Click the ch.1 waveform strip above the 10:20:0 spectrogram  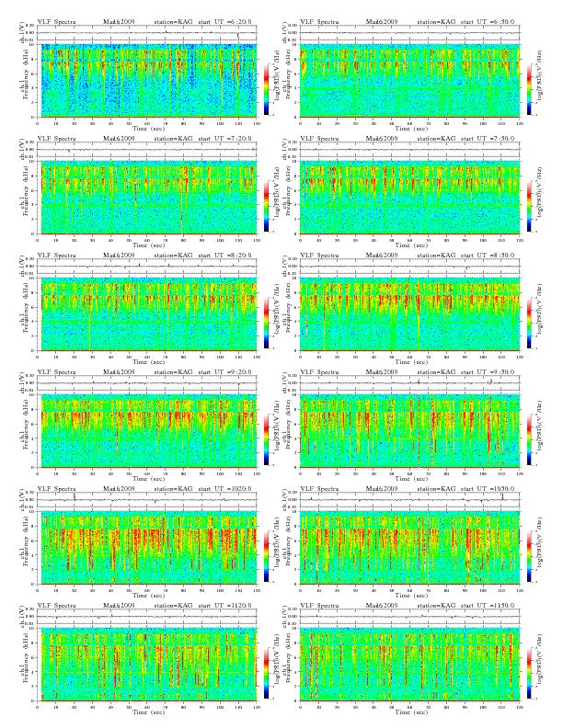tap(147, 500)
